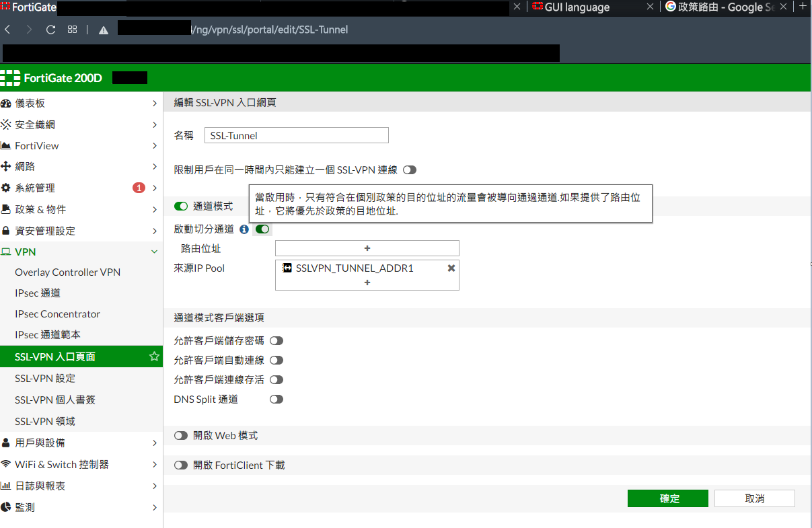
Task: Expand the 安全織網 menu chevron
Action: click(155, 125)
